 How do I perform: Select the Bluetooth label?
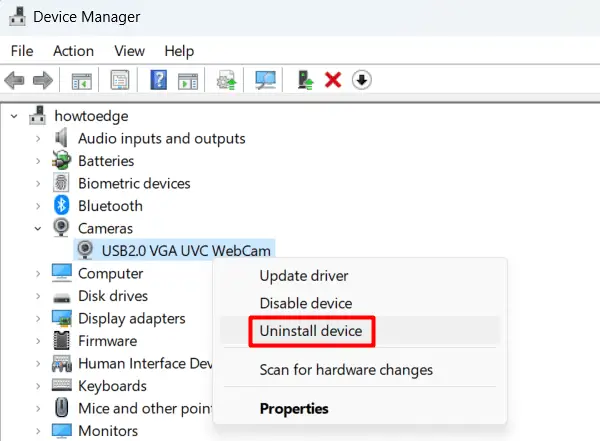pos(110,206)
